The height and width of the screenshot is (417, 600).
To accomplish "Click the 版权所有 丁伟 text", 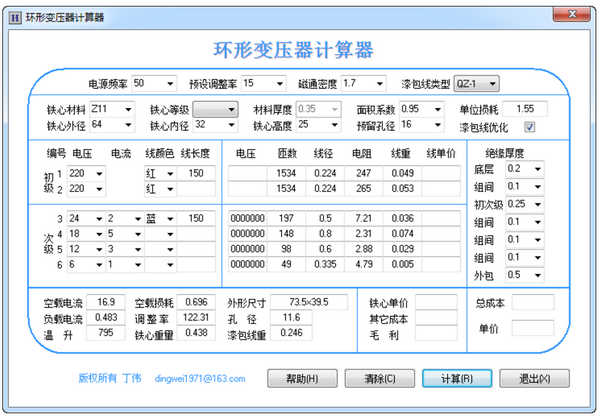I will [110, 378].
